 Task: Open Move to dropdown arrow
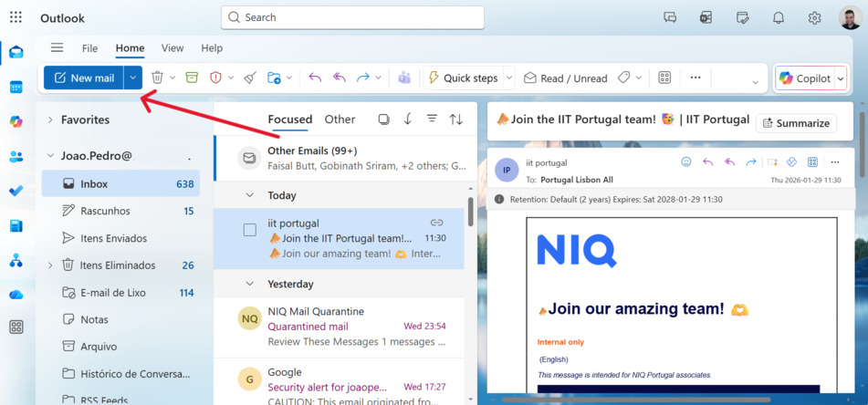(x=289, y=78)
